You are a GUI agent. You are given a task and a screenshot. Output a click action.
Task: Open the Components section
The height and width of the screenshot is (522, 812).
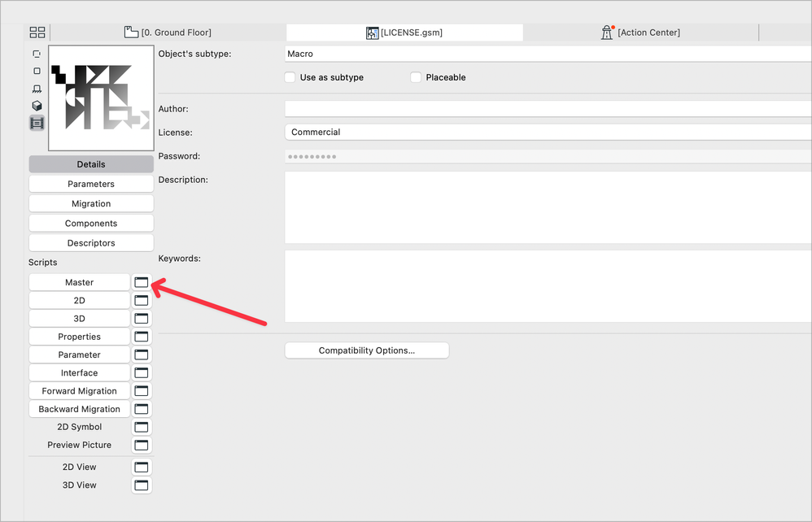coord(91,224)
